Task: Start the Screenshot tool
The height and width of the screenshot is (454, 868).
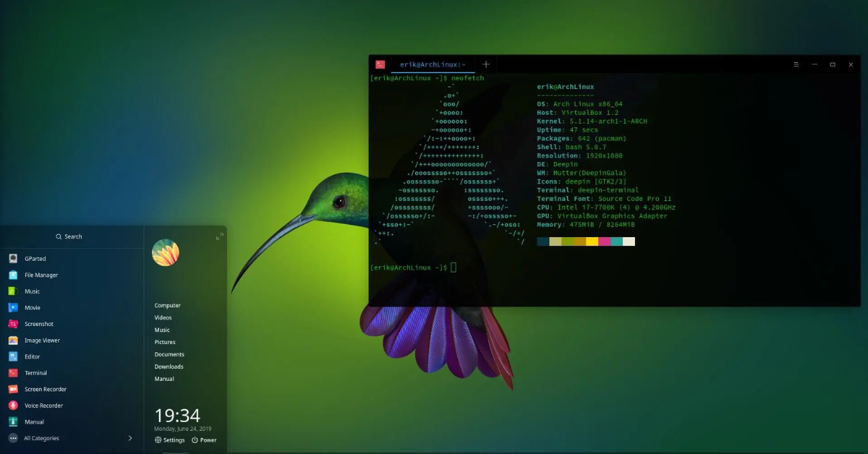Action: pos(13,324)
